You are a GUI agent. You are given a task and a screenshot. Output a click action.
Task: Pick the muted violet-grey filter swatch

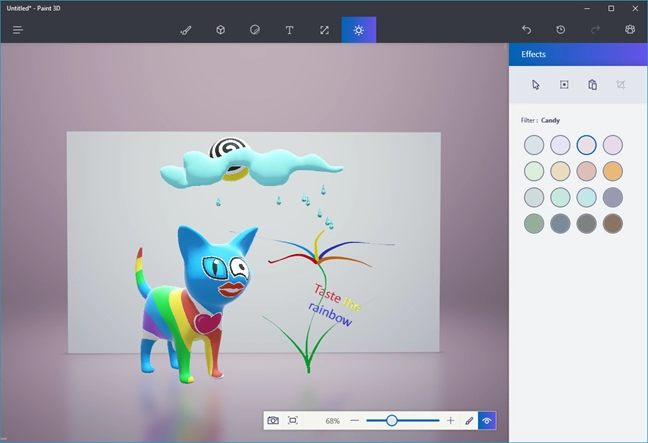coord(612,198)
